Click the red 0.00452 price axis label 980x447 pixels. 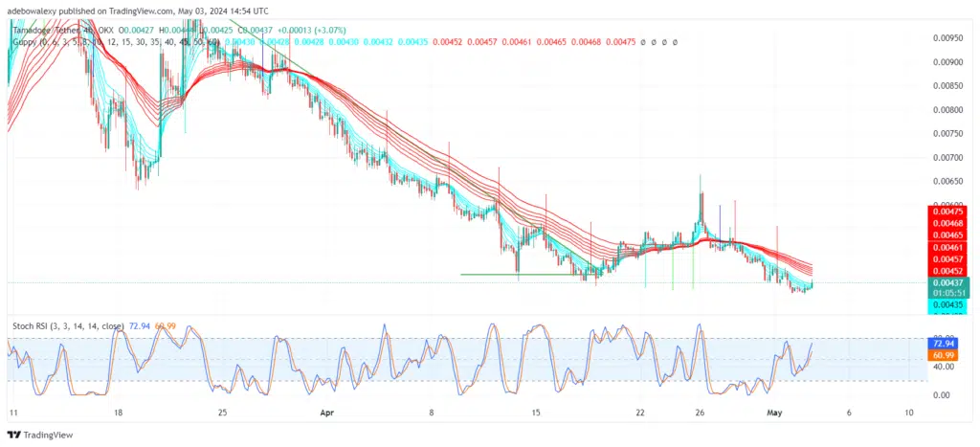coord(947,270)
